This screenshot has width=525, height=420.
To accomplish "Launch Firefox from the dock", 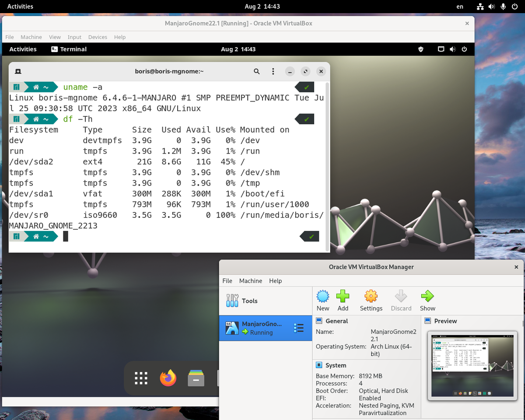I will tap(168, 378).
